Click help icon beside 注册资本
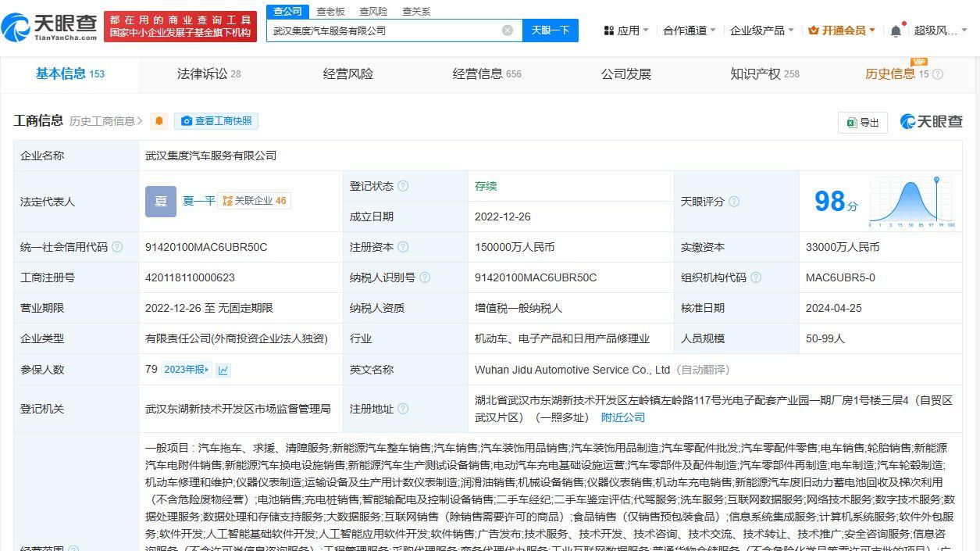Image resolution: width=980 pixels, height=551 pixels. [403, 247]
